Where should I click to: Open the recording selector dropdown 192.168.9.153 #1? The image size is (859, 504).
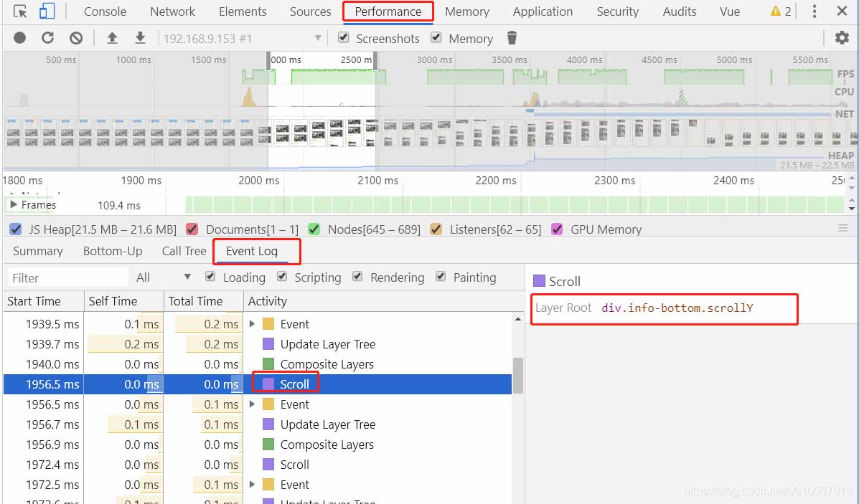tap(242, 38)
